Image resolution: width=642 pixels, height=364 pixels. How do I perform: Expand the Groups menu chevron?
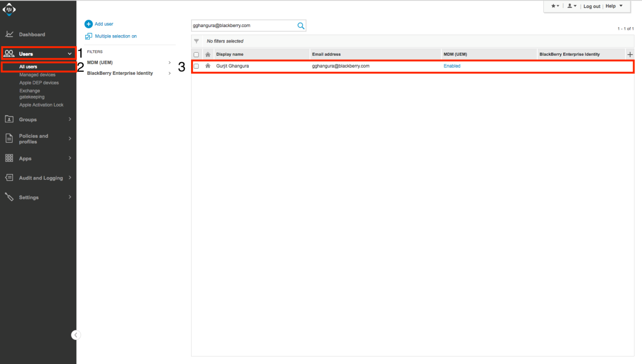(x=70, y=119)
